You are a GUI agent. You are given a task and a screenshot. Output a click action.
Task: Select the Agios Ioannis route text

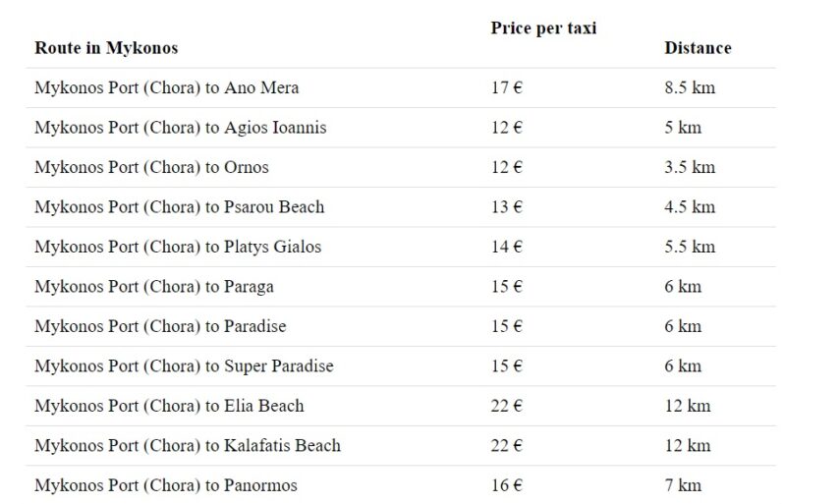(180, 128)
